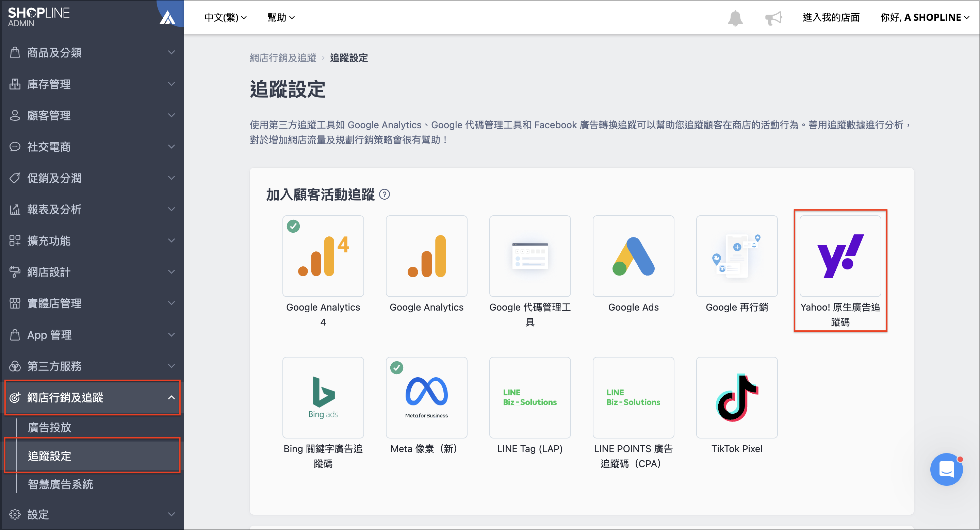
Task: Click the 商品及分類 bag icon
Action: coord(15,52)
